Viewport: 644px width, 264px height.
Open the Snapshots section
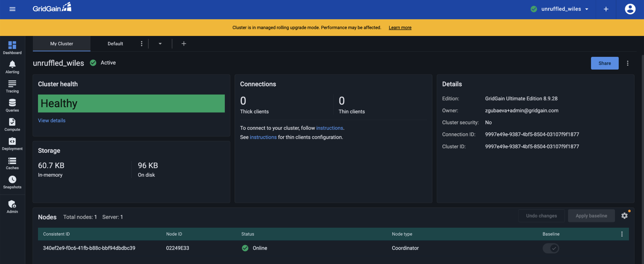(x=12, y=182)
